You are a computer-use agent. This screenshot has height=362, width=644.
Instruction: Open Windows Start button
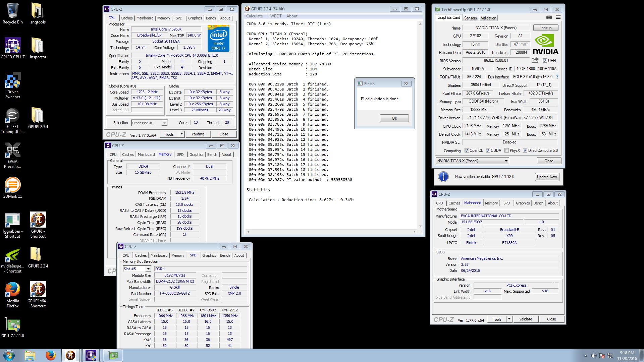[x=9, y=355]
